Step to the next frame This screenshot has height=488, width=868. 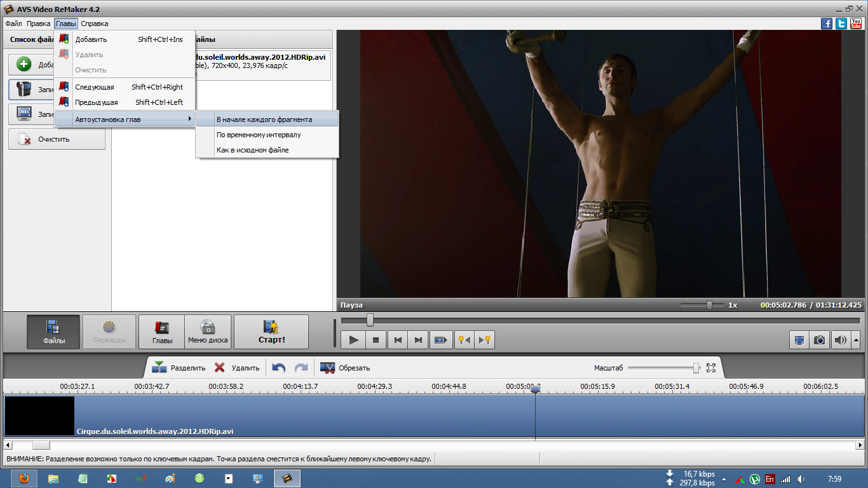point(418,341)
